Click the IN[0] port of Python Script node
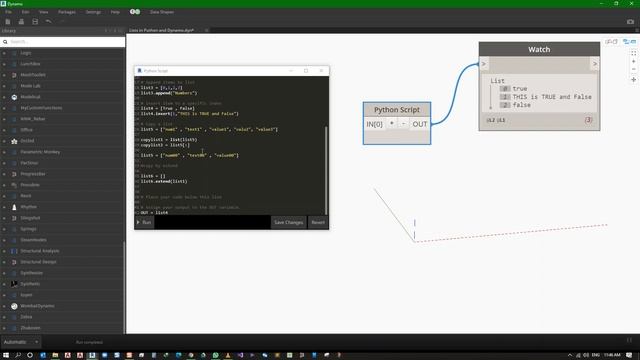The image size is (640, 360). (x=374, y=124)
